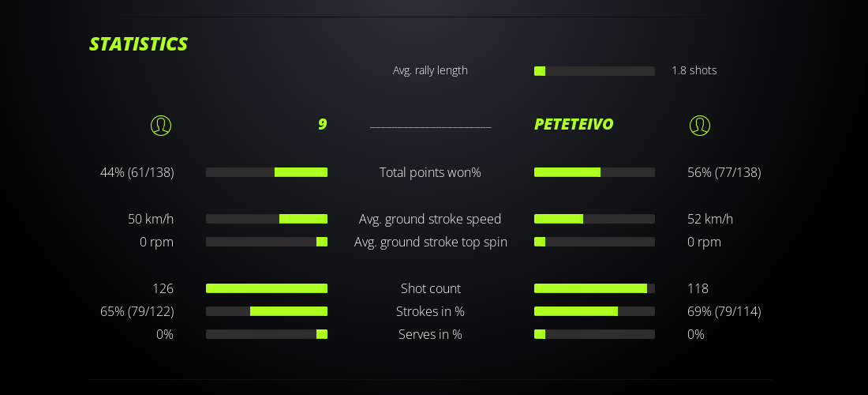Click PETETEIVO's shot count bar
This screenshot has height=395, width=868.
click(594, 288)
